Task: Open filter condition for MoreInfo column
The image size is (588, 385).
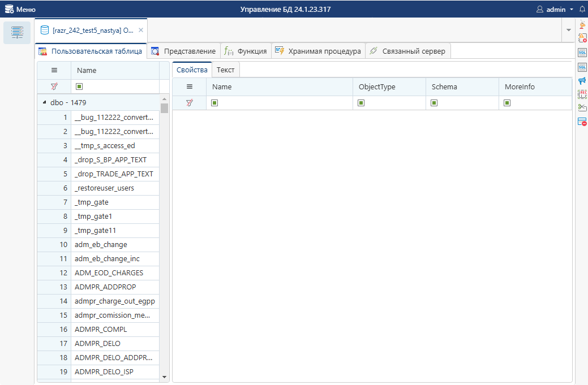Action: click(507, 103)
